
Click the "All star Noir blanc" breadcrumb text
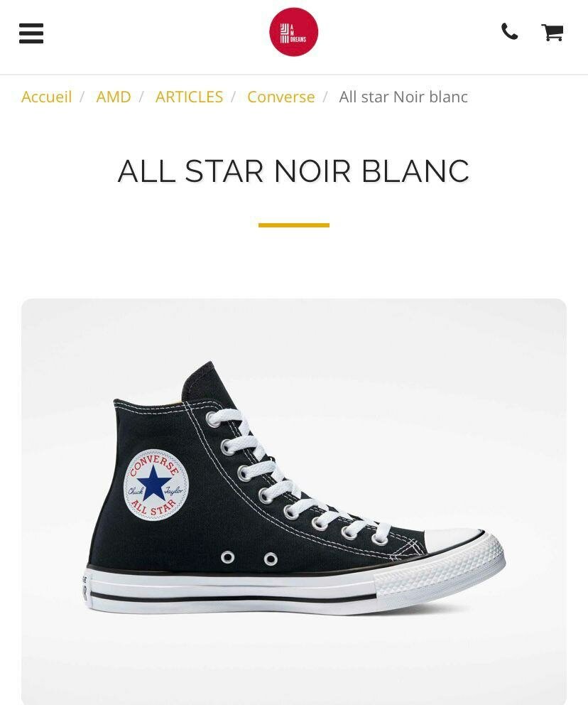pos(403,97)
